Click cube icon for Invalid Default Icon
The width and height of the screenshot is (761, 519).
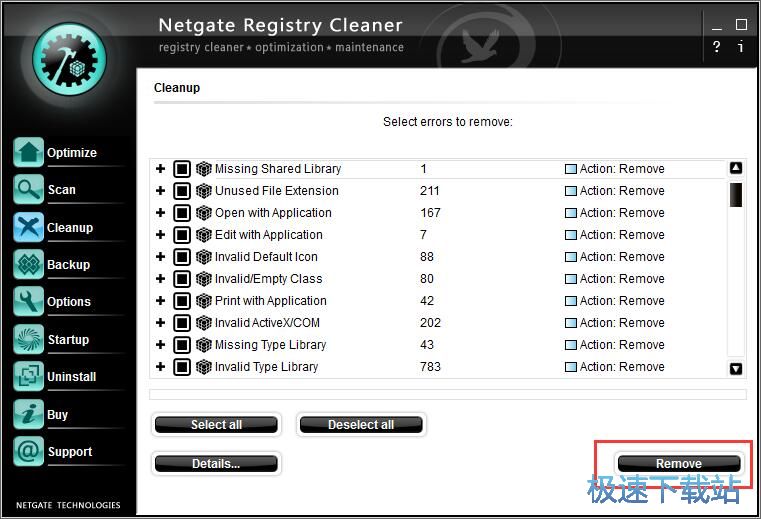[x=204, y=257]
